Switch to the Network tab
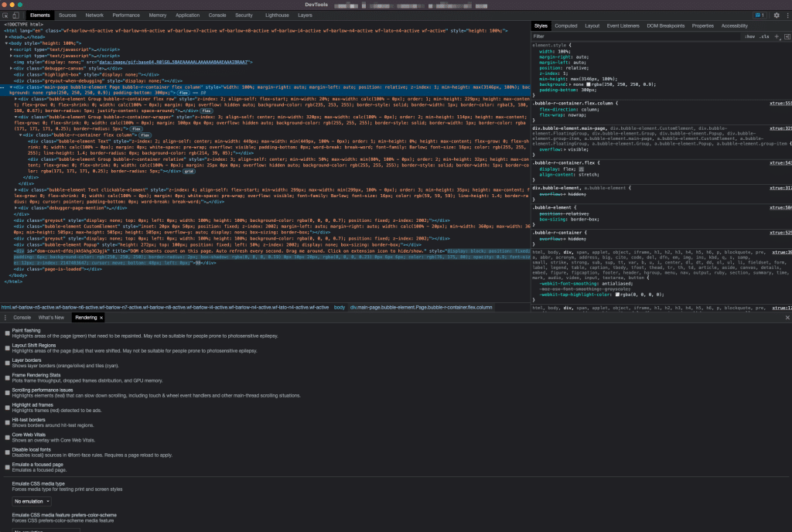The width and height of the screenshot is (792, 532). [x=94, y=15]
